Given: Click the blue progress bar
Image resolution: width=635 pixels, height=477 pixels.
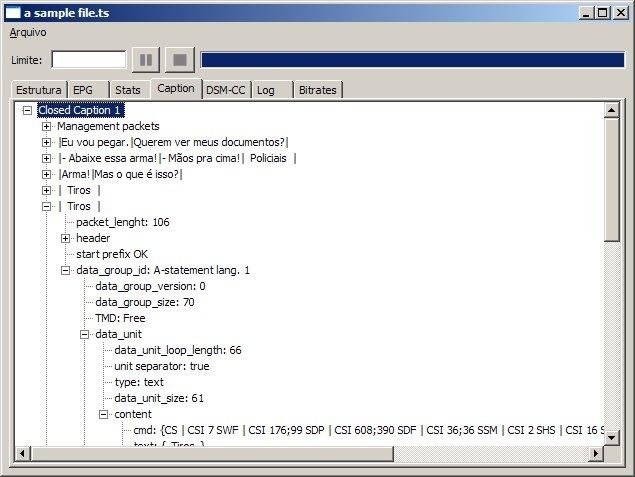Looking at the screenshot, I should [x=413, y=60].
